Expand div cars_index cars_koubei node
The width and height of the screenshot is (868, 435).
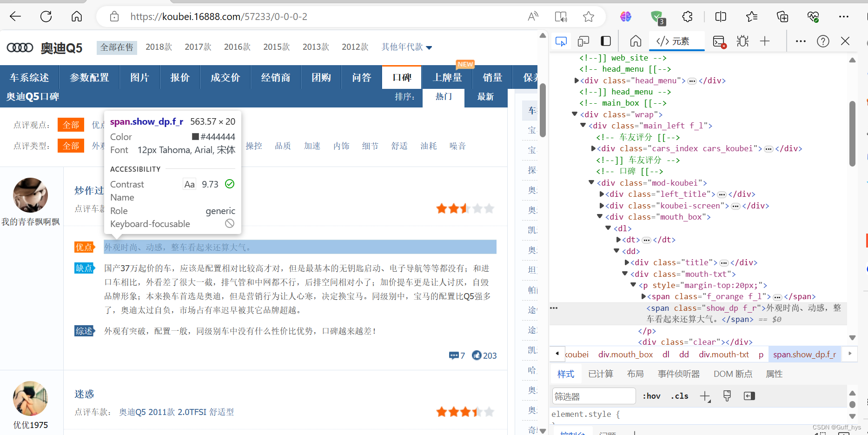593,148
